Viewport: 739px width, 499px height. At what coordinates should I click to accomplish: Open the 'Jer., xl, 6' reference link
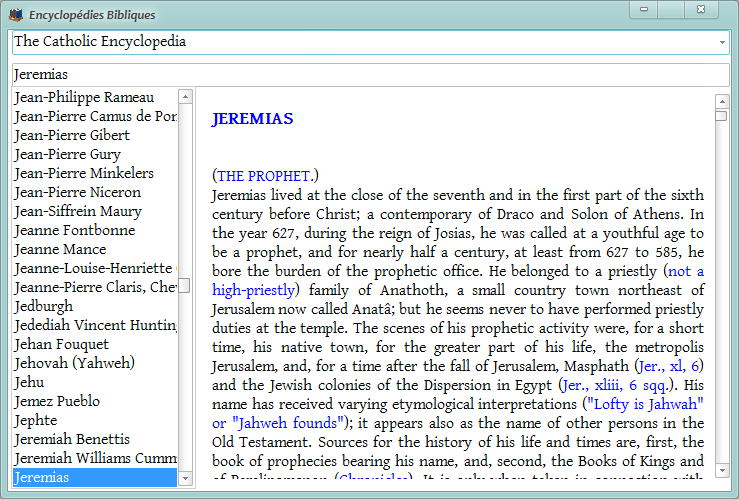669,366
